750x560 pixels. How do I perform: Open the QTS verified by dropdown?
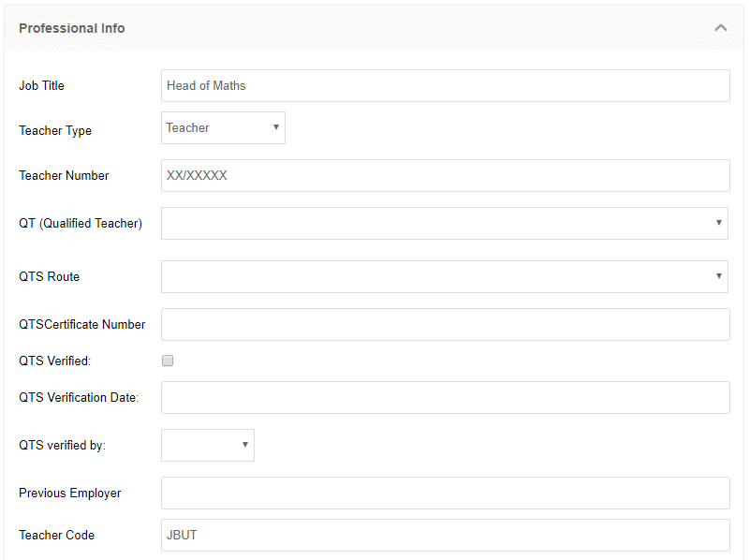point(208,445)
